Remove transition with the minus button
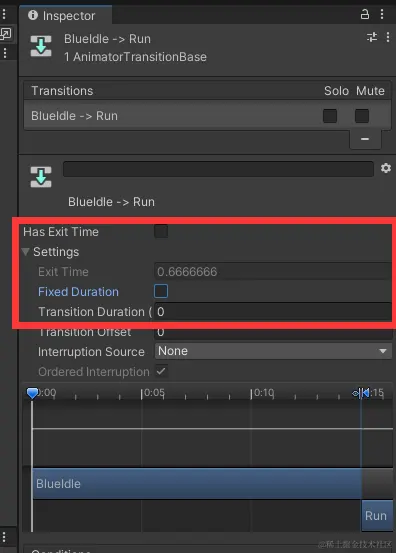 coord(365,139)
